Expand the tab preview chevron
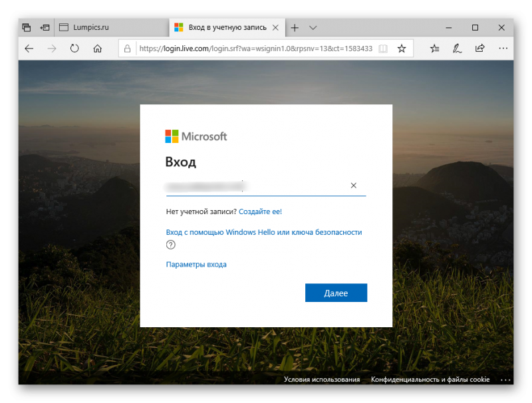This screenshot has height=403, width=532. [x=313, y=27]
